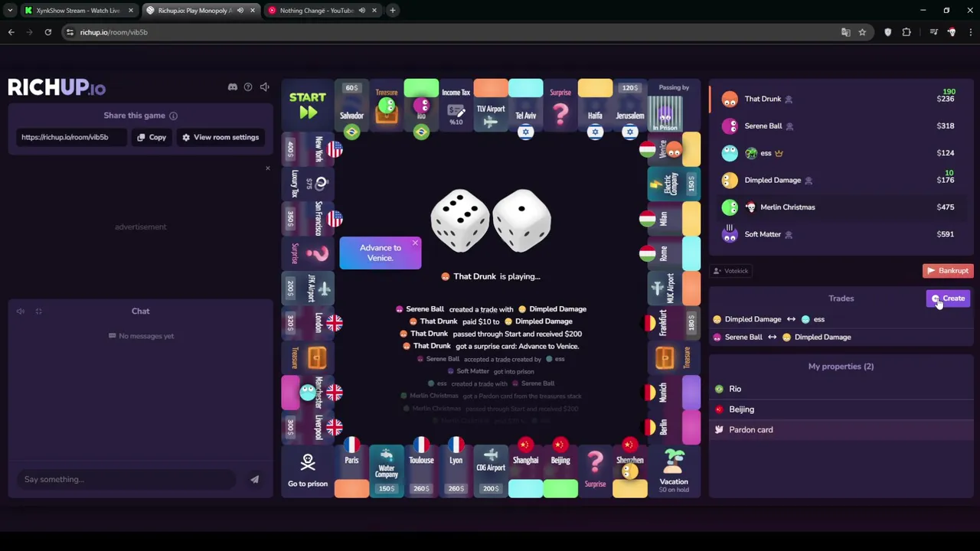Select the Shanghai property tile
The height and width of the screenshot is (551, 980).
tap(526, 471)
